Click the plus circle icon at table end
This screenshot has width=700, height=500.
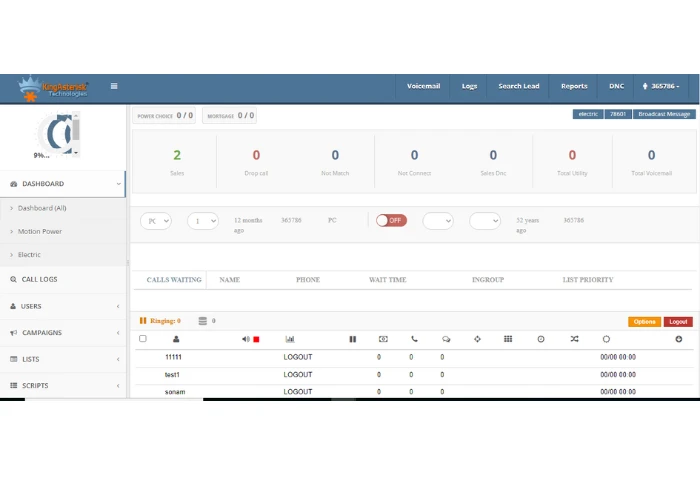(679, 339)
